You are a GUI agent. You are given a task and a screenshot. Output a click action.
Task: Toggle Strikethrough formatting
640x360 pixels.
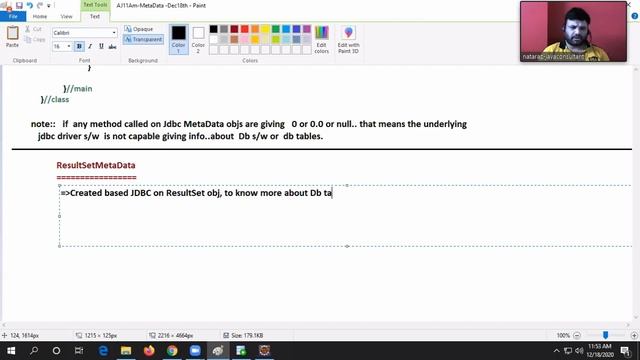pos(112,46)
